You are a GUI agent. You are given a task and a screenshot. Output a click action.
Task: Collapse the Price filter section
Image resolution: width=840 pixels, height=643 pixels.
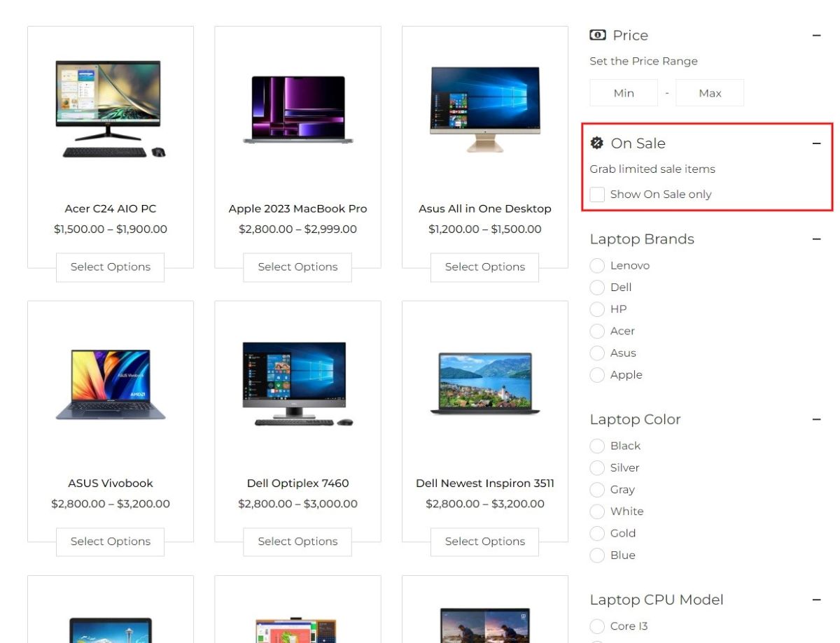(816, 35)
